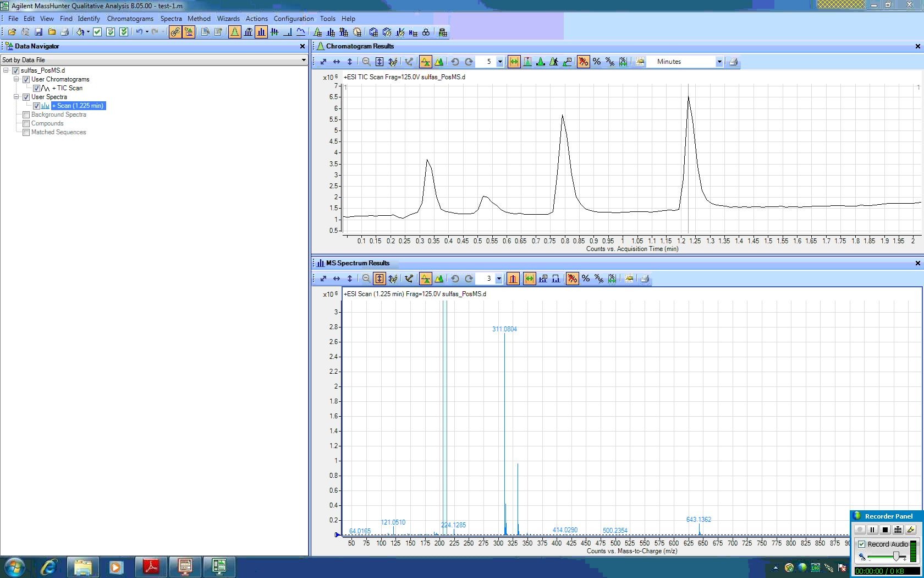Viewport: 924px width, 578px height.
Task: Open dropdown arrow beside the tool icon left of checkmarks
Action: point(88,32)
